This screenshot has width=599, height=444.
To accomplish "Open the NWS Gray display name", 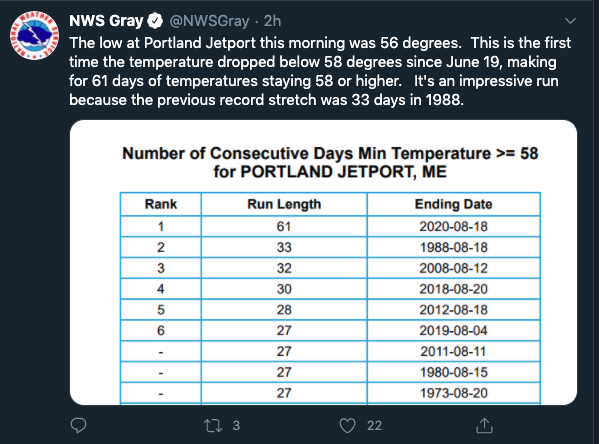I will [x=106, y=21].
